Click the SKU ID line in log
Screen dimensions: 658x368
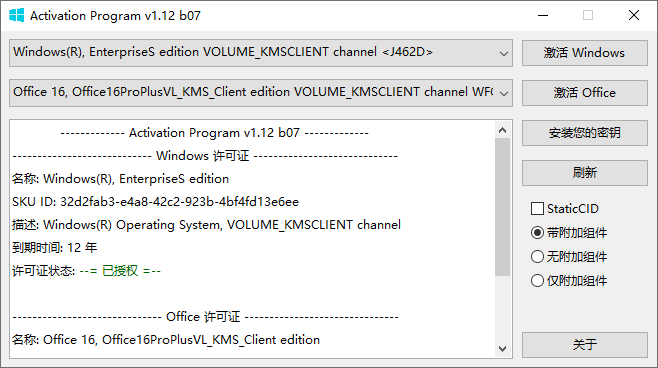[x=155, y=202]
